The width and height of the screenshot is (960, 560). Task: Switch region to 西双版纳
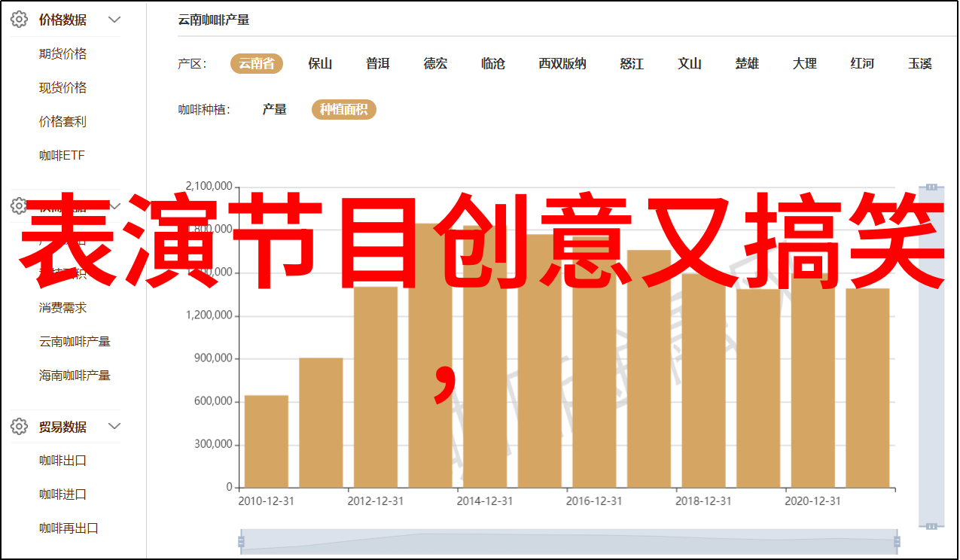[x=562, y=64]
